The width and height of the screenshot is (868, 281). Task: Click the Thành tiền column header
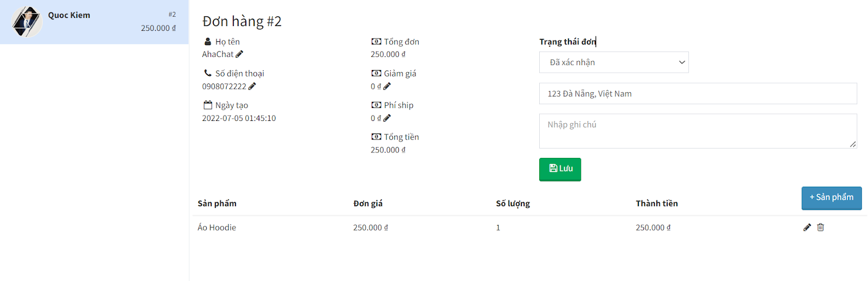[x=657, y=203]
